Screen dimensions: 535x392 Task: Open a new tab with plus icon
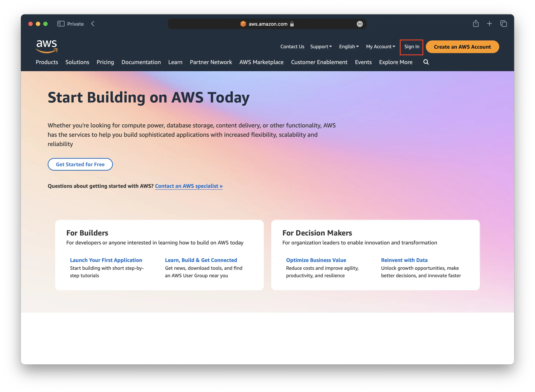[489, 24]
